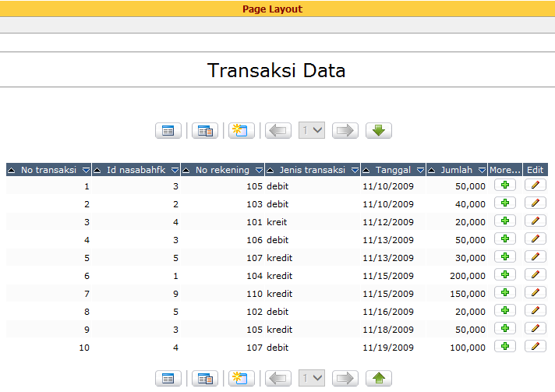Sort No transaksi column ascending
The image size is (555, 392).
coord(12,170)
